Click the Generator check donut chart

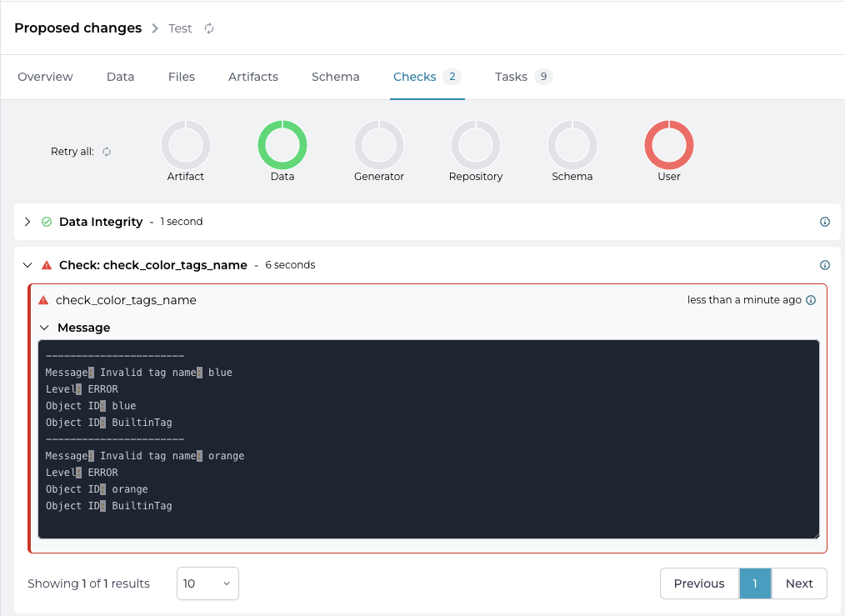[x=379, y=145]
